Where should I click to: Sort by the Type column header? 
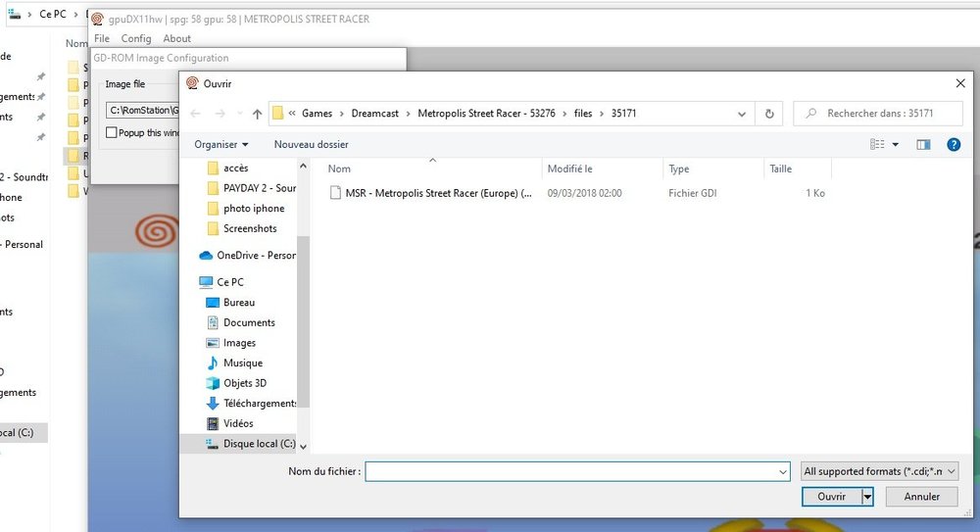679,169
